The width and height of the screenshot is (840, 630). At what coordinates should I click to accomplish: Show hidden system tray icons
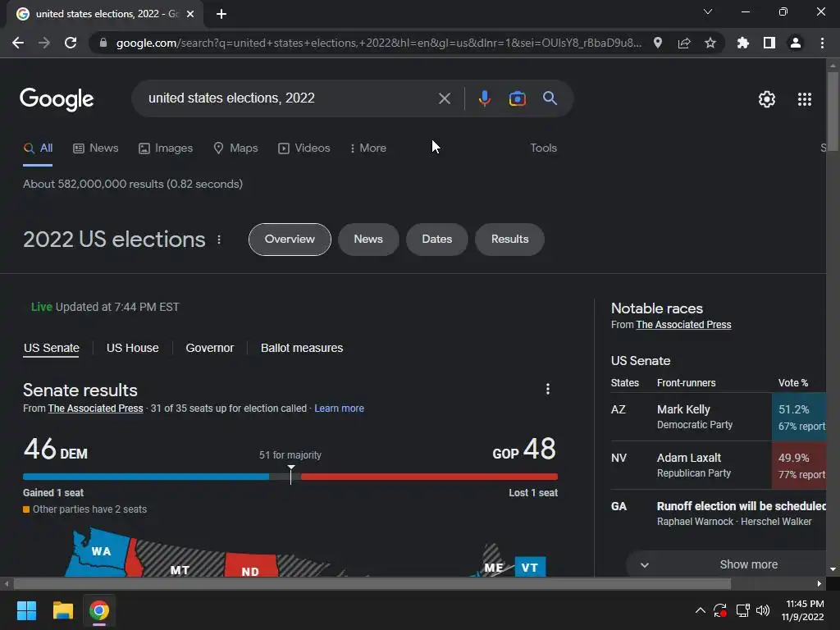tap(701, 610)
